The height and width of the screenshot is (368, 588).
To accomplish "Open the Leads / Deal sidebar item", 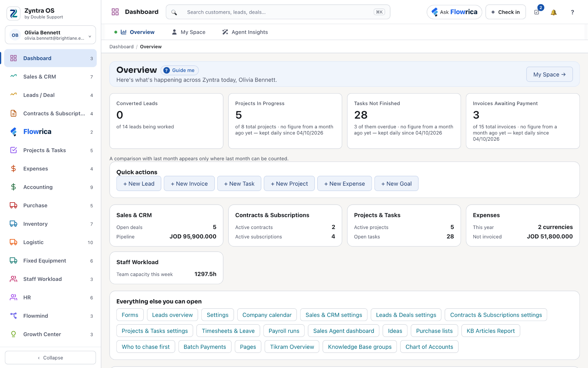I will click(x=51, y=95).
